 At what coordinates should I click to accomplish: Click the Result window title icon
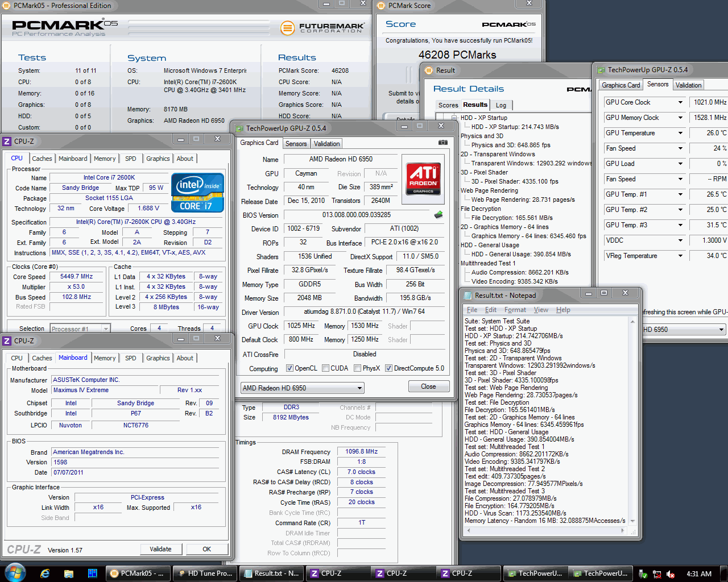(429, 70)
